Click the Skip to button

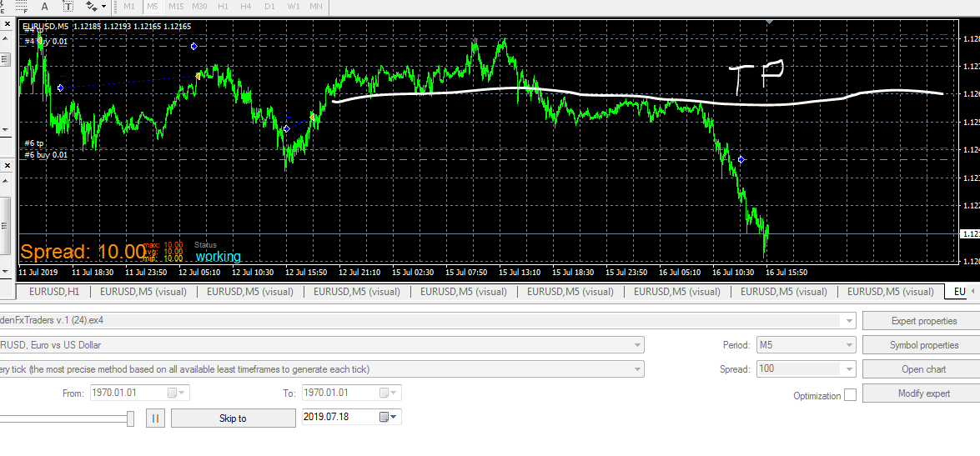point(234,418)
